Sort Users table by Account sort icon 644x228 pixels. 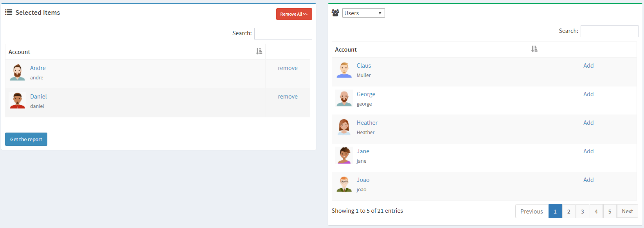tap(534, 49)
